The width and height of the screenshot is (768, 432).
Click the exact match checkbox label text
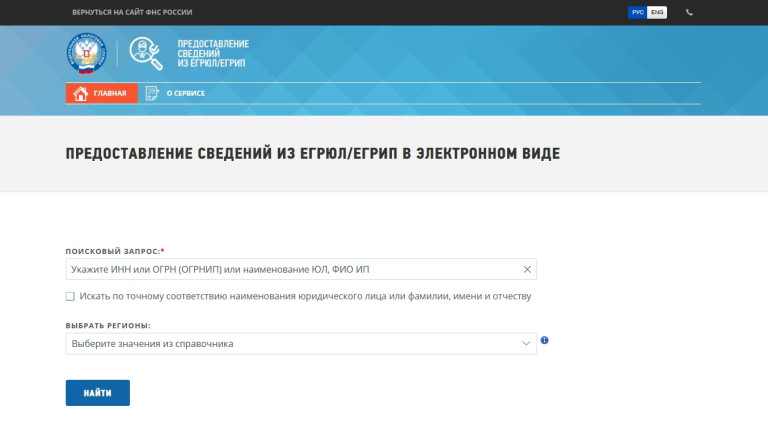[x=305, y=296]
